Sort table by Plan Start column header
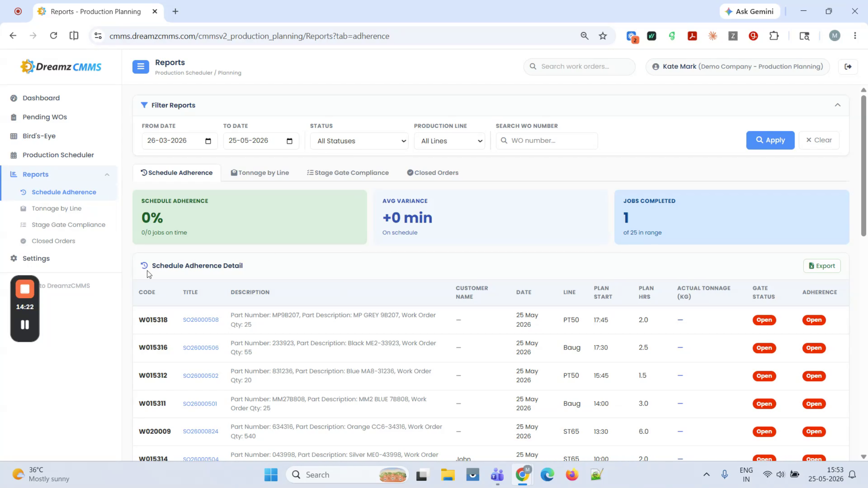This screenshot has width=868, height=488. [603, 292]
